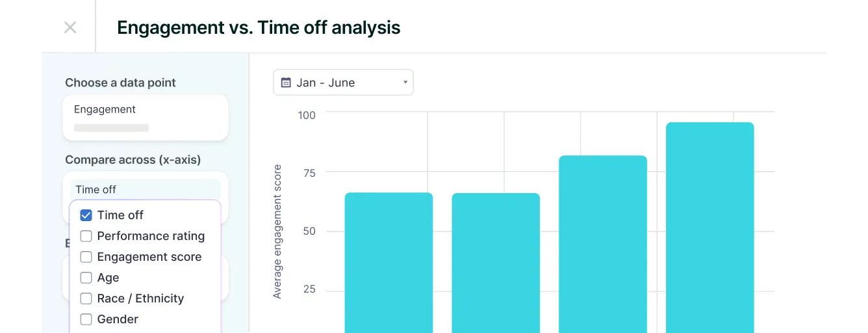This screenshot has width=868, height=333.
Task: Toggle the Gender checkbox on
Action: [86, 319]
